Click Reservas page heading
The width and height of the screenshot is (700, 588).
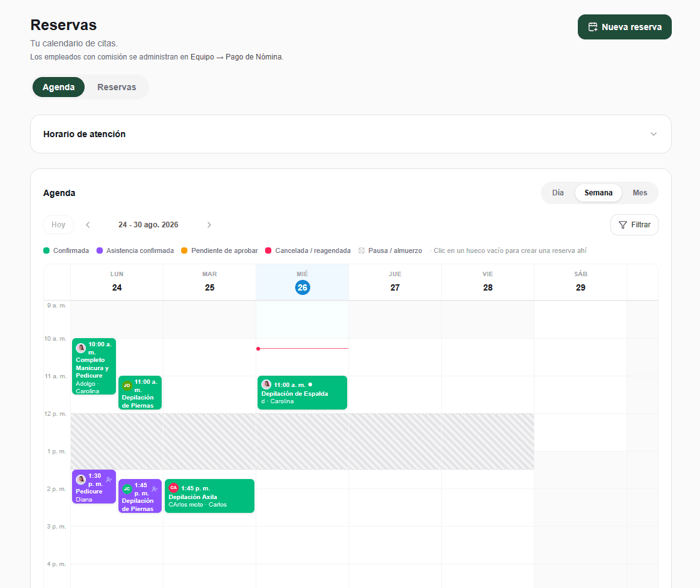pyautogui.click(x=63, y=25)
